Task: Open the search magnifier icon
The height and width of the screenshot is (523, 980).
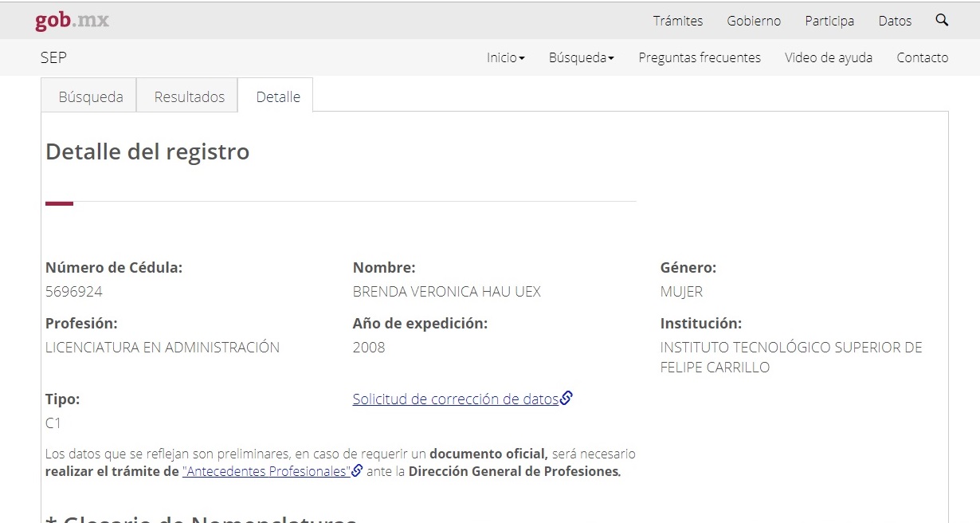Action: pyautogui.click(x=942, y=21)
